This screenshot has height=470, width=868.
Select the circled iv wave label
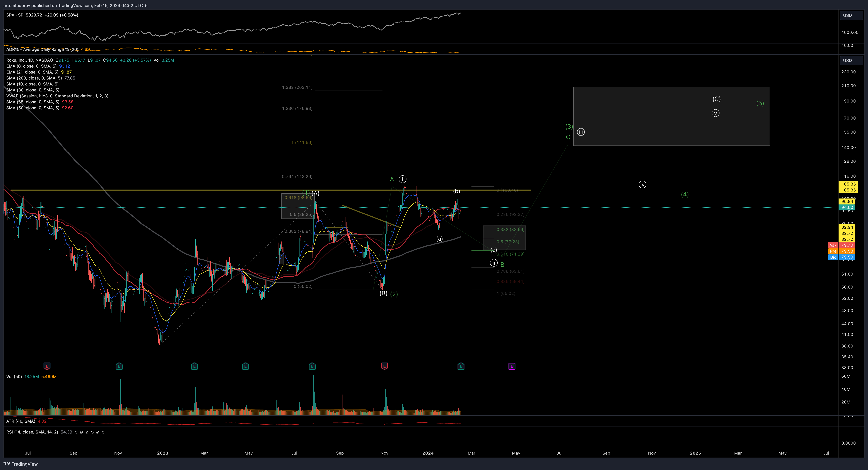click(642, 184)
